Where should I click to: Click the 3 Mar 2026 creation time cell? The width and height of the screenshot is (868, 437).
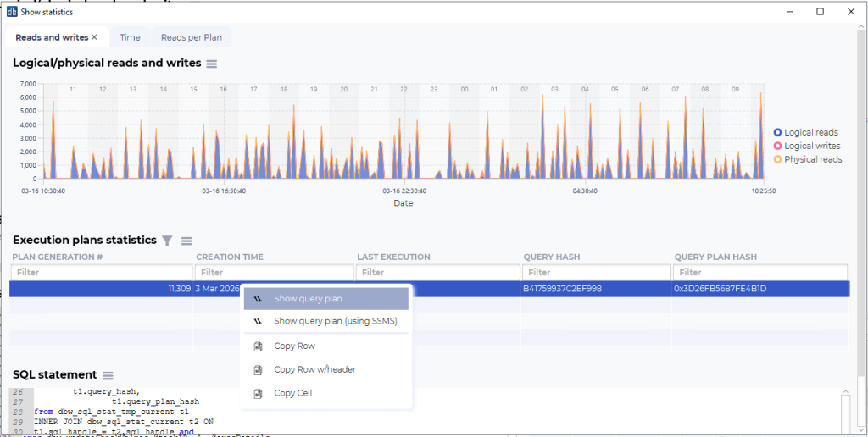pos(217,289)
